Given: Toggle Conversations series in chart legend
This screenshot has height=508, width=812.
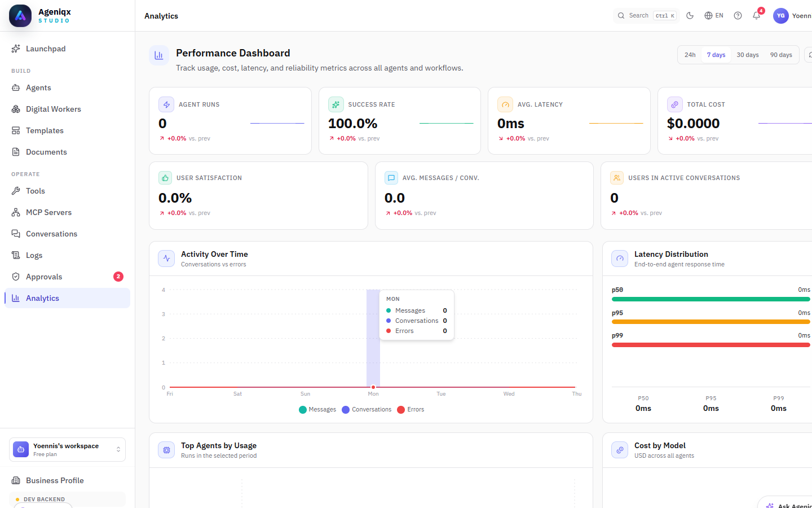Looking at the screenshot, I should pos(367,410).
